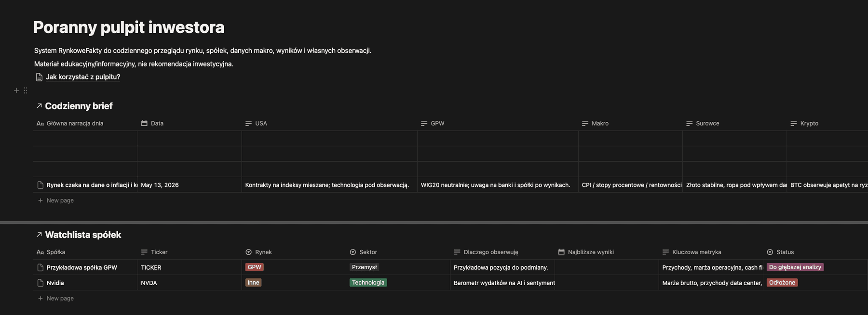868x315 pixels.
Task: Open the Data column header menu
Action: tap(189, 123)
